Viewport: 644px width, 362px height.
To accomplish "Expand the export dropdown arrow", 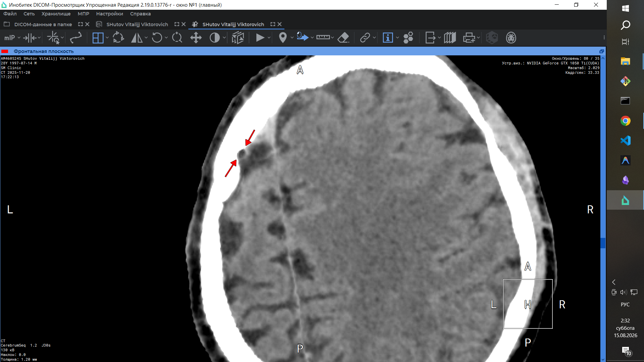I will tap(439, 38).
